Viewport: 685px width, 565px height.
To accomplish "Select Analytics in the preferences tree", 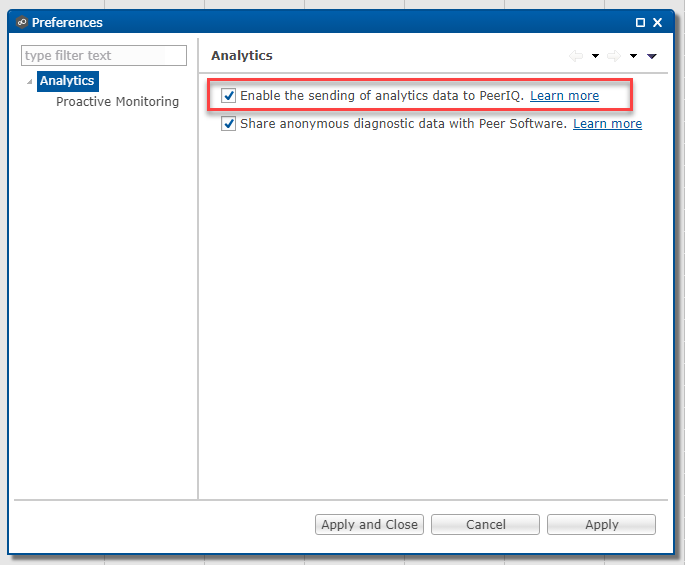I will pyautogui.click(x=67, y=81).
